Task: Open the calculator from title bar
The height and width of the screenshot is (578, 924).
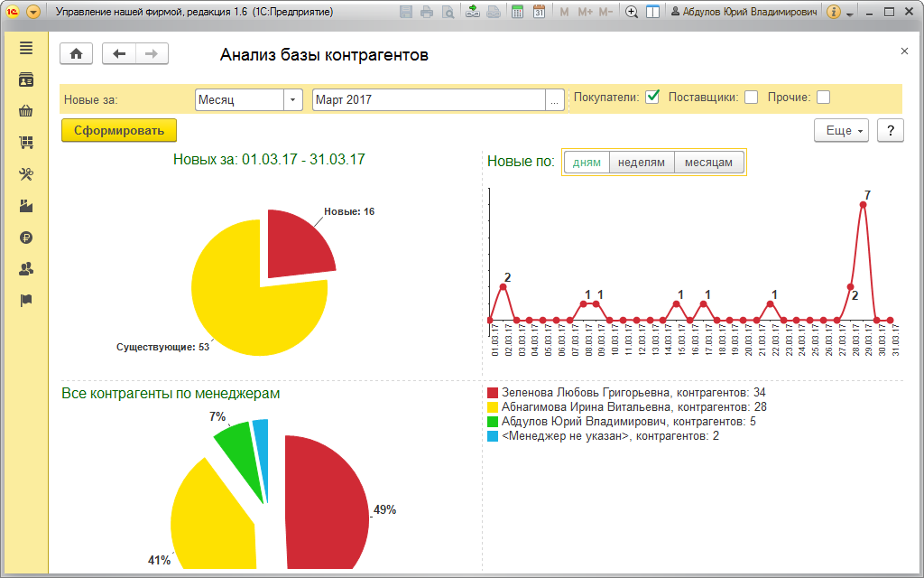Action: coord(517,13)
